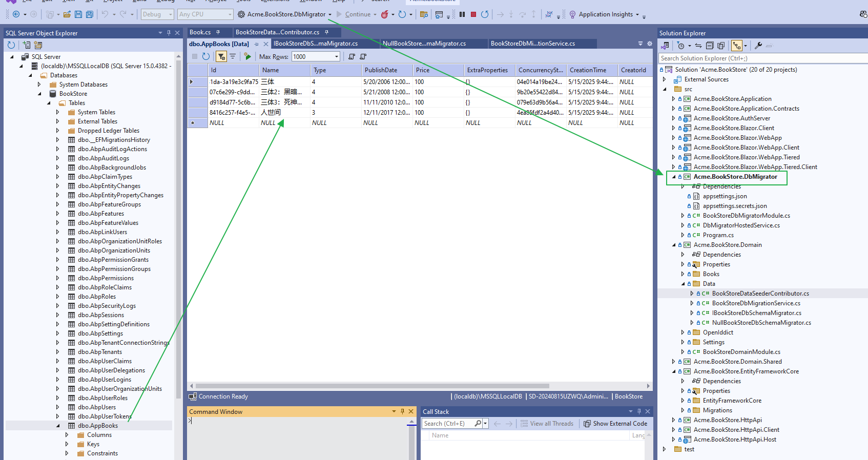Click Switch Views icon in Solution Explorer
This screenshot has height=460, width=868.
click(x=665, y=46)
